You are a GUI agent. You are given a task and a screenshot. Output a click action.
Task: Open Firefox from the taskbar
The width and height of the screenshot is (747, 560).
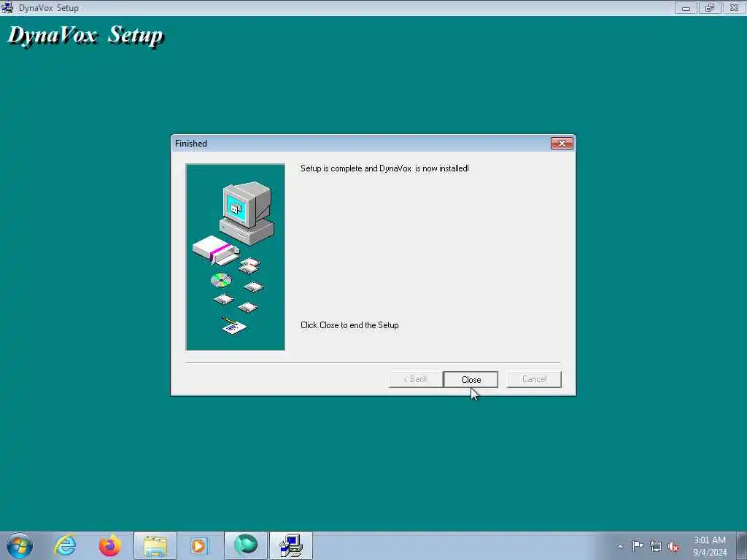point(109,545)
